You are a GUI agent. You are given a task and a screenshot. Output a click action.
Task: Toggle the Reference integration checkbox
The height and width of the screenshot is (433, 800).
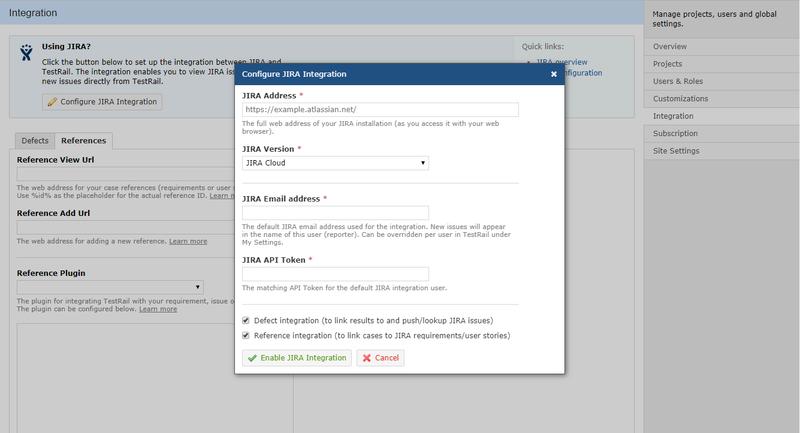tap(246, 335)
